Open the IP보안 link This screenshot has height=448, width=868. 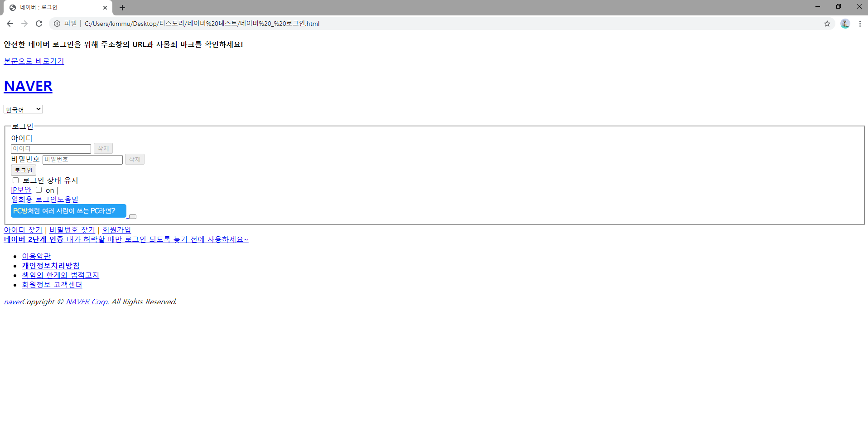[21, 190]
